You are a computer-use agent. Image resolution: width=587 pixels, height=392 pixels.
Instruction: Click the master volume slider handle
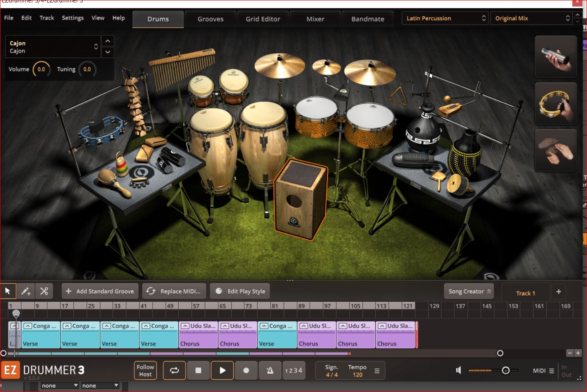(506, 370)
